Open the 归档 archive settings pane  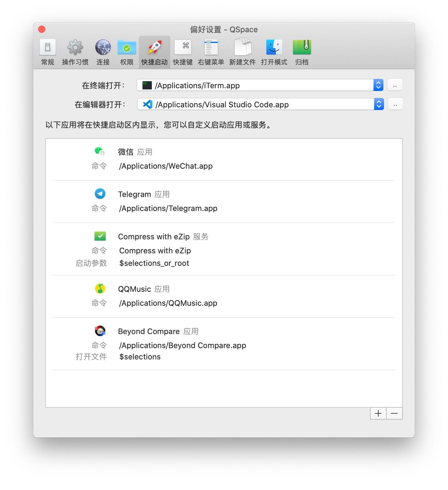[x=302, y=52]
